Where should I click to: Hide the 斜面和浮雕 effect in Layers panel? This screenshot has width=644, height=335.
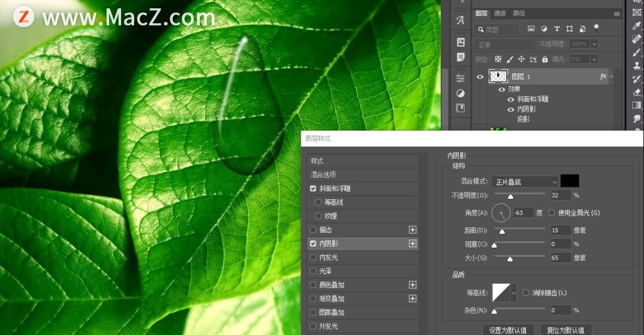(510, 99)
